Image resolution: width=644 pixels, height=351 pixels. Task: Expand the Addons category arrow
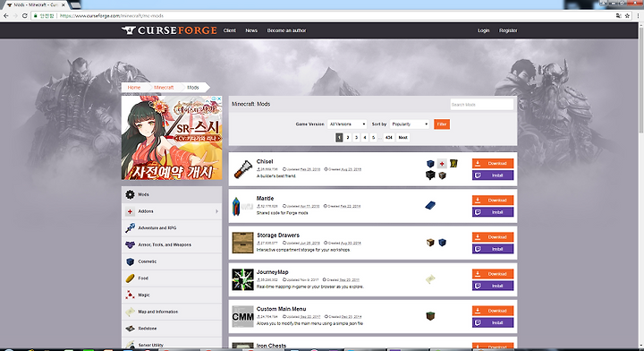pos(216,211)
